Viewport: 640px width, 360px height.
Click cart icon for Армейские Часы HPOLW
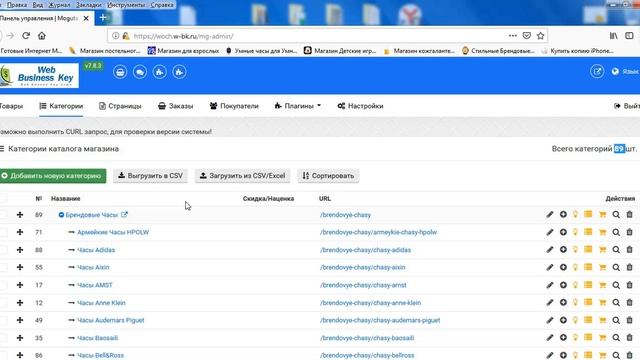point(602,232)
